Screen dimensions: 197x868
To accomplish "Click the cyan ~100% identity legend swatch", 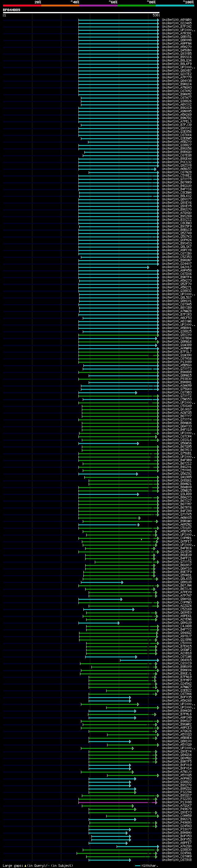I will 175,6.
